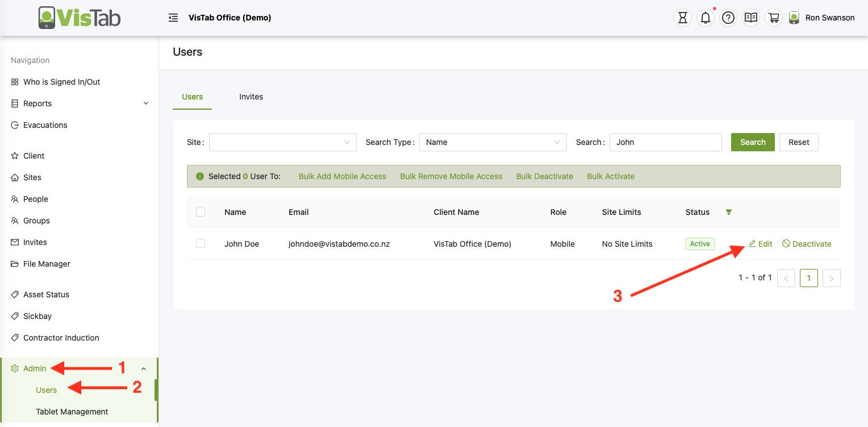This screenshot has height=427, width=868.
Task: Click the Status column filter icon
Action: 729,212
